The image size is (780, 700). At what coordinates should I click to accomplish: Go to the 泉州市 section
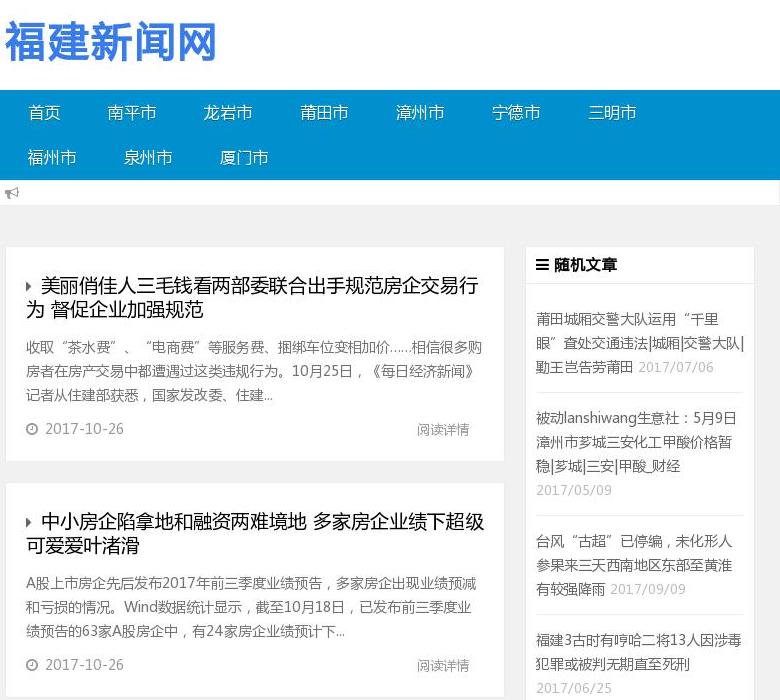point(148,158)
